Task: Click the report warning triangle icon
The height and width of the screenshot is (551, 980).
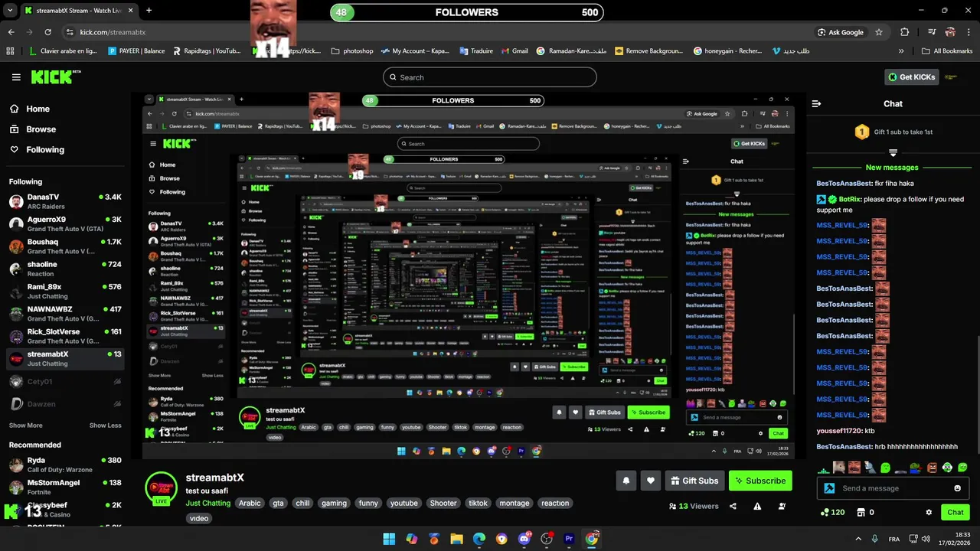Action: click(x=757, y=506)
